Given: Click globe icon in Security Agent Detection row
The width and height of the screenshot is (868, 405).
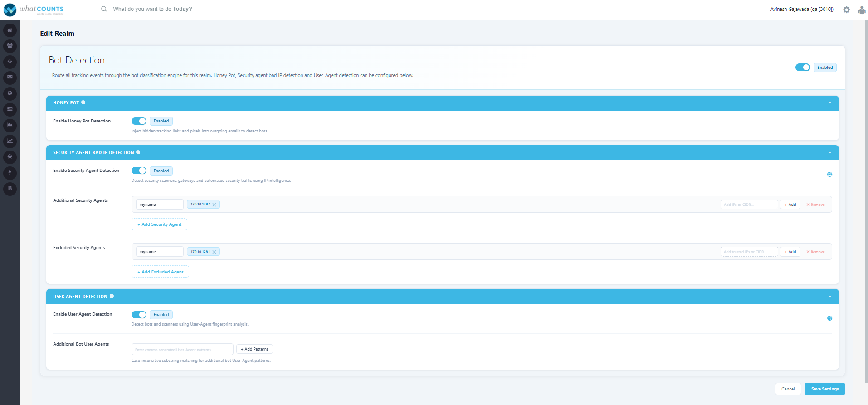Looking at the screenshot, I should click(x=829, y=175).
